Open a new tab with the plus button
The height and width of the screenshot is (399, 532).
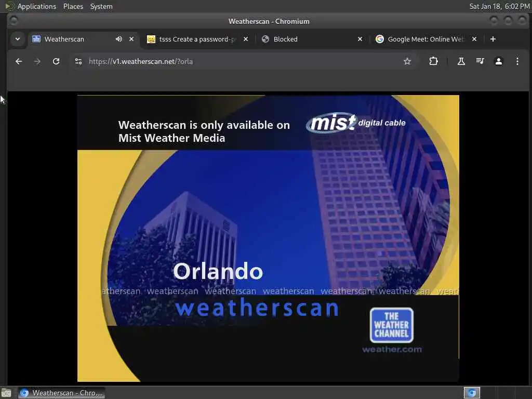click(493, 39)
